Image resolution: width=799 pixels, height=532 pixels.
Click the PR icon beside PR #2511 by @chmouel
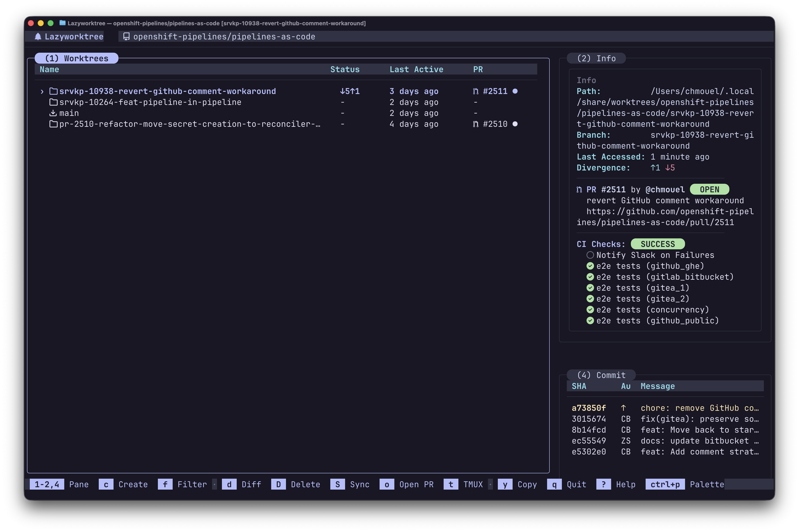pyautogui.click(x=579, y=189)
